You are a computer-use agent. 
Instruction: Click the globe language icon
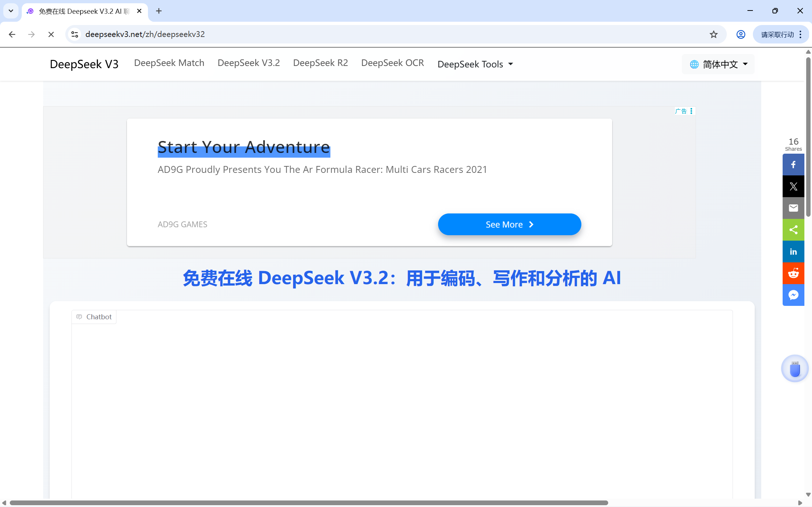point(694,65)
